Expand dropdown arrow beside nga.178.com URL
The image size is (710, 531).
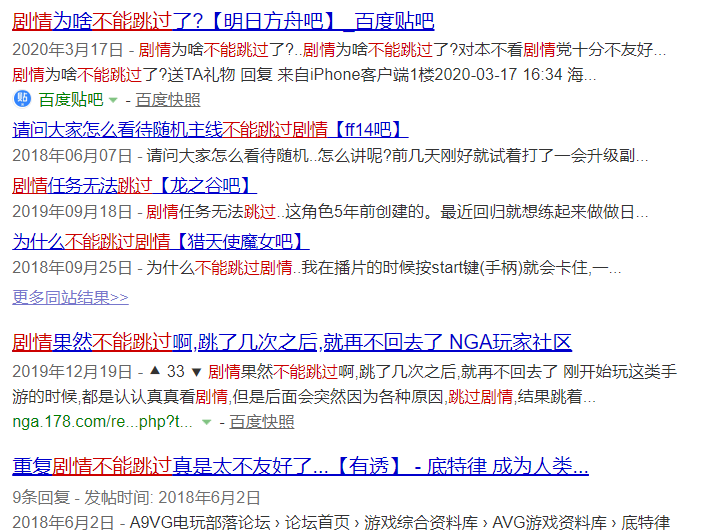[x=206, y=422]
